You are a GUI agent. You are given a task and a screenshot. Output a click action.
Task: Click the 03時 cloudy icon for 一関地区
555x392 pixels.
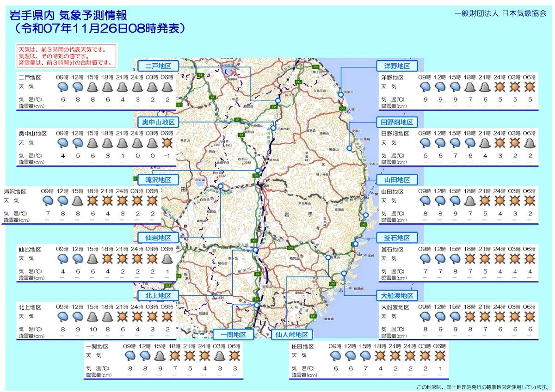click(220, 355)
